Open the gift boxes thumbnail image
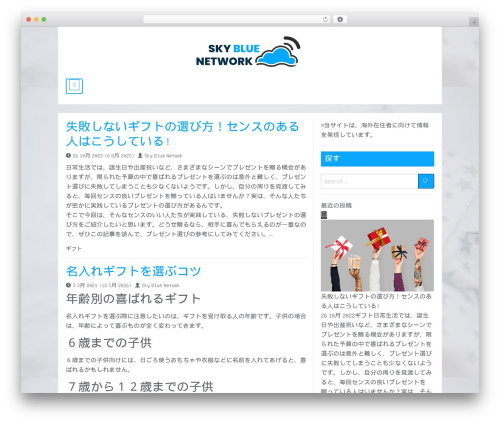The image size is (500, 423). tap(377, 255)
